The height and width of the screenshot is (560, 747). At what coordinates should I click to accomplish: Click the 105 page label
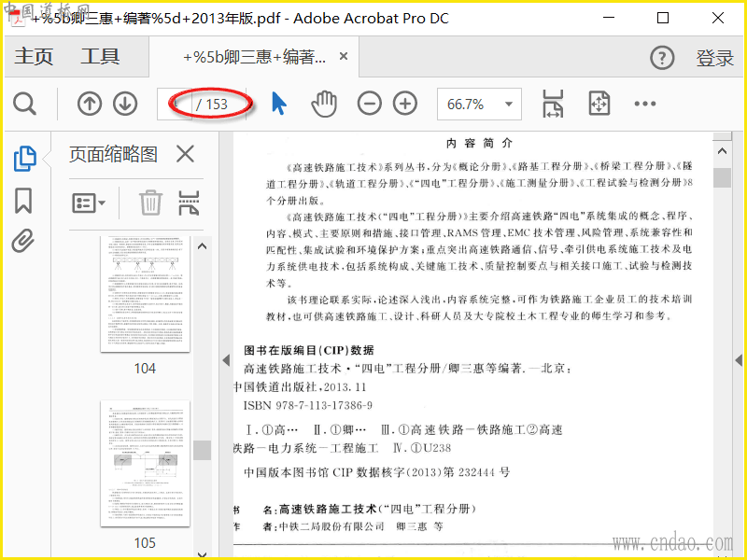pyautogui.click(x=145, y=543)
